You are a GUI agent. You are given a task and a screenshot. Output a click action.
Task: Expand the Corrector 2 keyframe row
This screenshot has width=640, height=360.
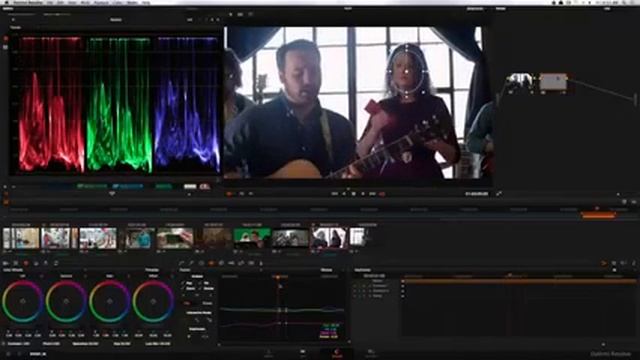coord(370,291)
